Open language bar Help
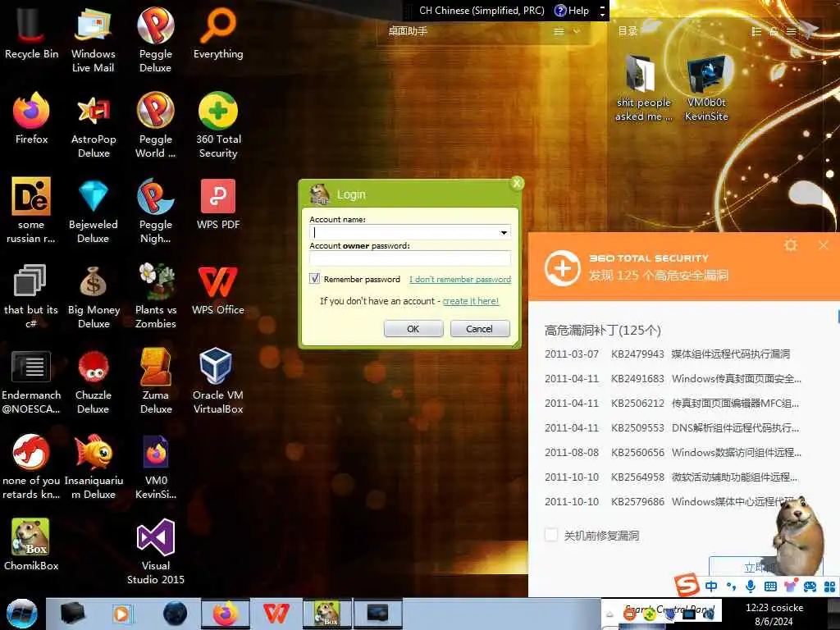840x630 pixels. point(572,11)
